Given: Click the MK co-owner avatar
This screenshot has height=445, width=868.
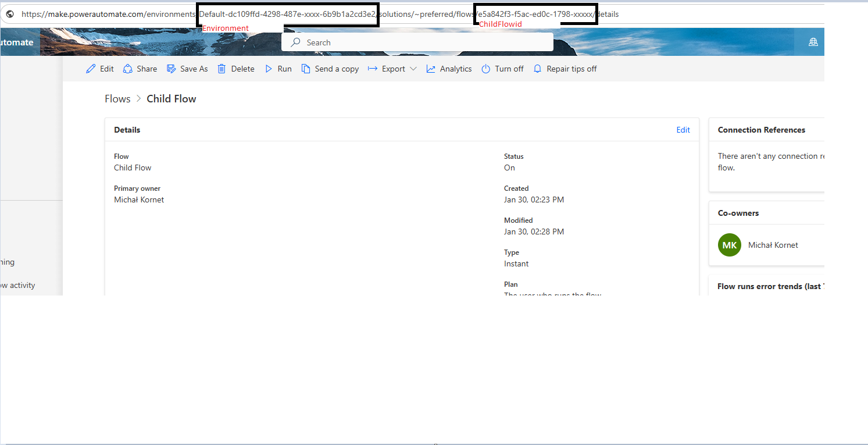Looking at the screenshot, I should (730, 245).
